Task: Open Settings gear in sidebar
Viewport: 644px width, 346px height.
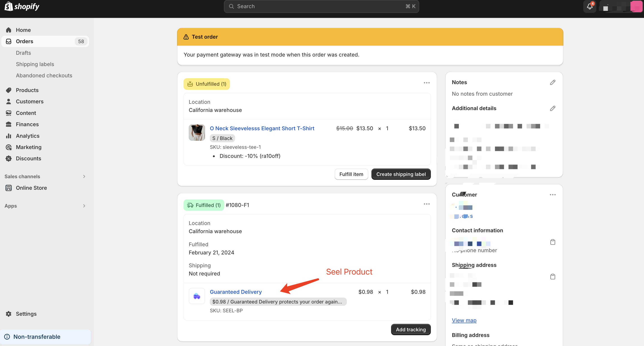Action: 9,314
